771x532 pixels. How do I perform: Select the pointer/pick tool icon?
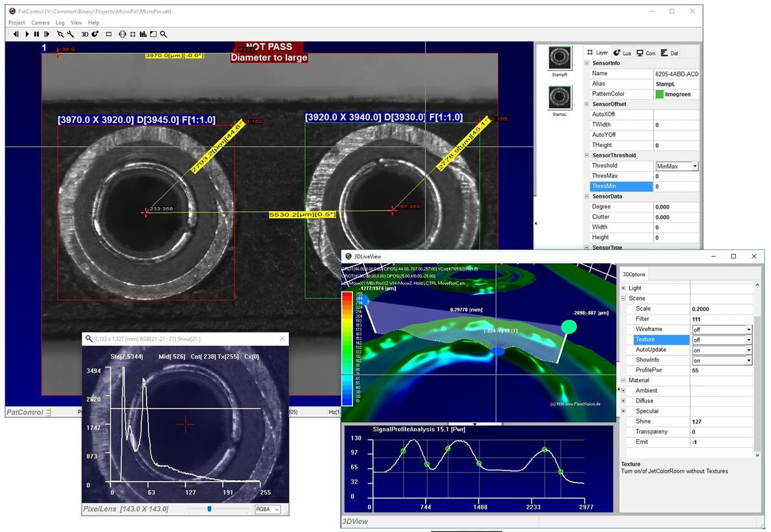(60, 34)
